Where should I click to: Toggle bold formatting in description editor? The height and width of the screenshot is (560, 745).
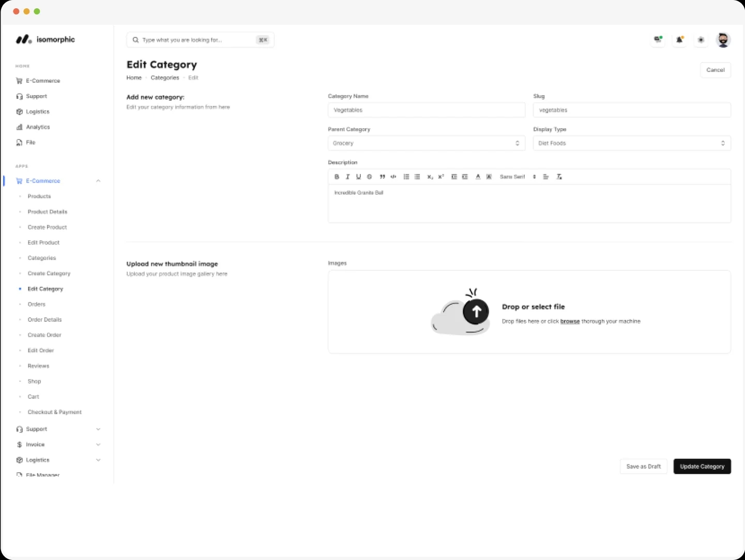click(x=337, y=177)
